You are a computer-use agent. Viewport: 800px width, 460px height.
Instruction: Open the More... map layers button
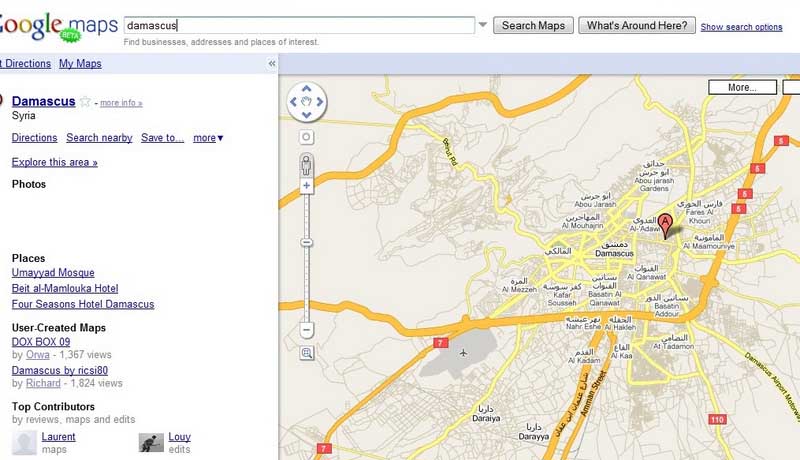coord(741,87)
